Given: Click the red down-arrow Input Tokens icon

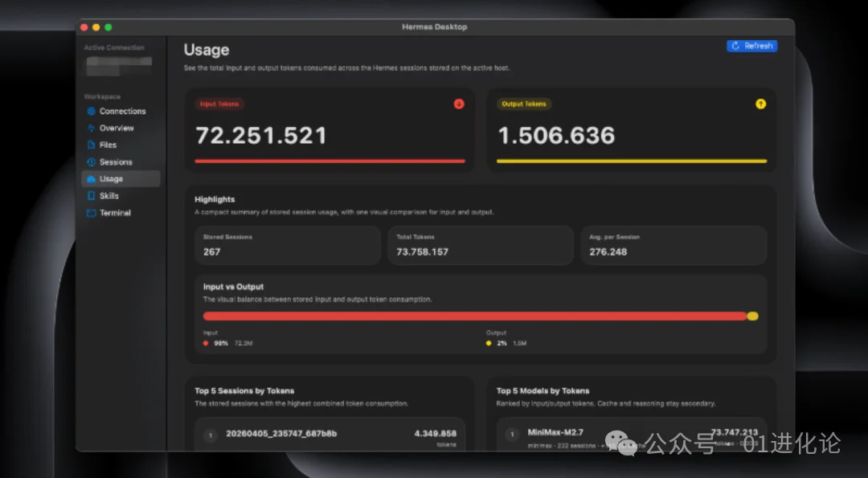Looking at the screenshot, I should coord(459,104).
